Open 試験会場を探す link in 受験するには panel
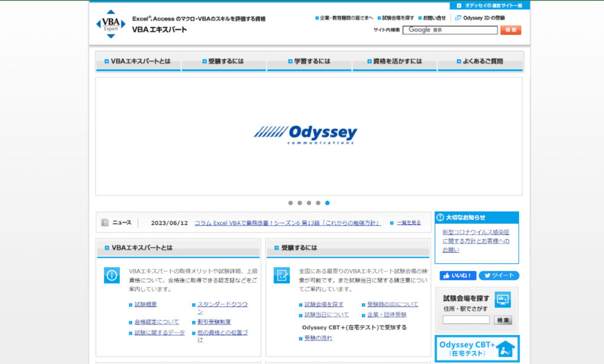The height and width of the screenshot is (364, 604). point(324,305)
